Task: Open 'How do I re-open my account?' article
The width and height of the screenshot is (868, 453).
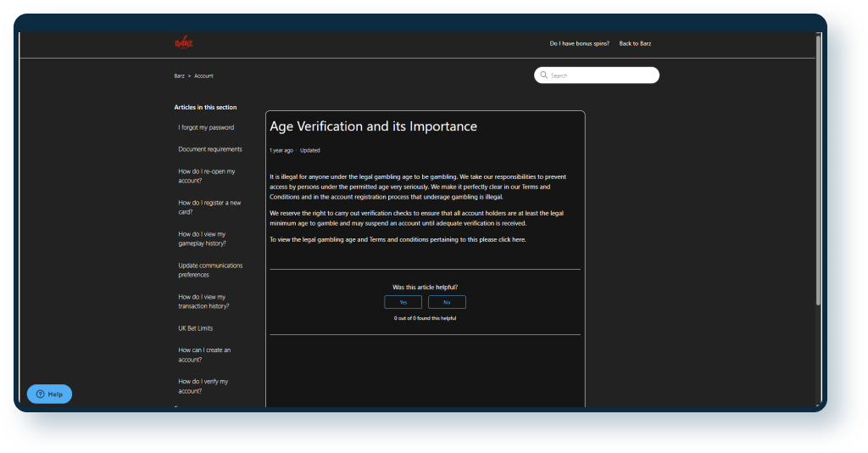Action: [x=207, y=176]
